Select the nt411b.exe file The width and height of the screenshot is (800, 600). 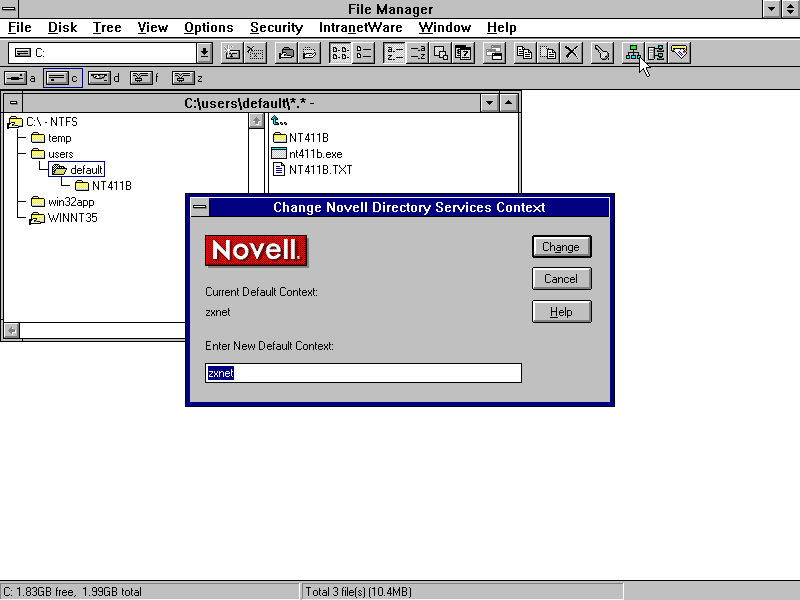pyautogui.click(x=307, y=154)
